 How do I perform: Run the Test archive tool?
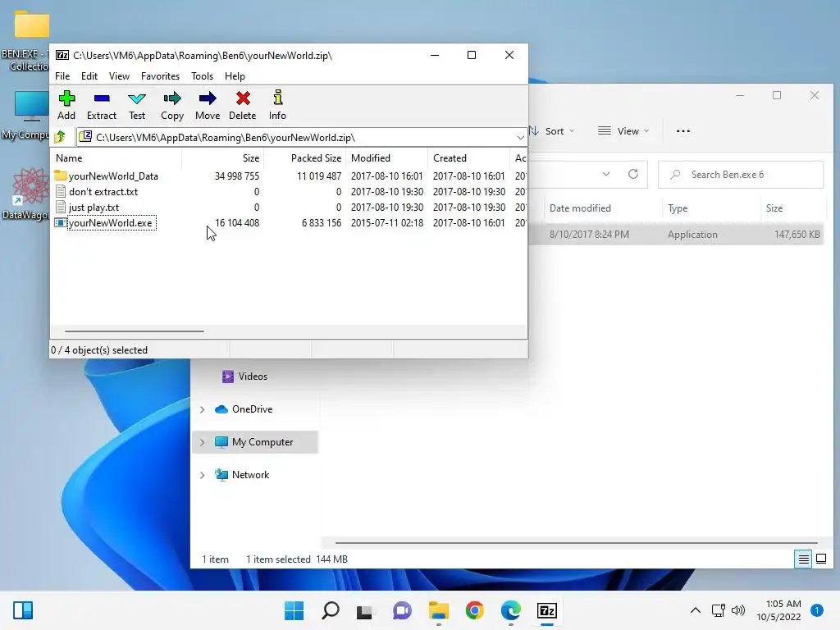point(137,105)
